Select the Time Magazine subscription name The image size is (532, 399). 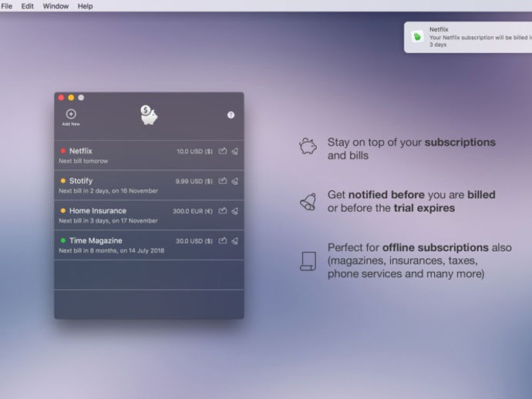(96, 240)
